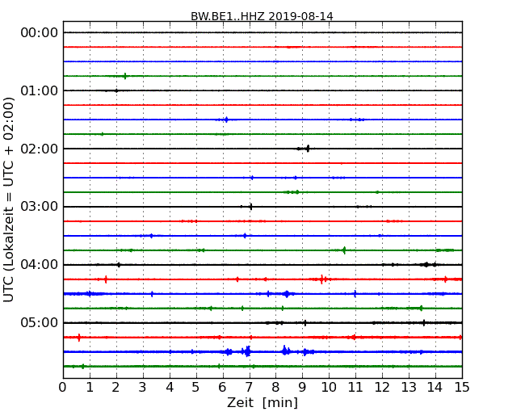Click x-axis tick label 15

[462, 388]
